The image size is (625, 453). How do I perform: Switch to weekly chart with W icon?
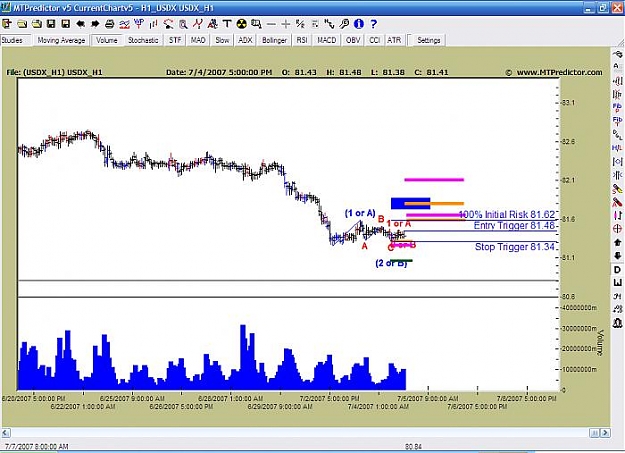coord(617,283)
